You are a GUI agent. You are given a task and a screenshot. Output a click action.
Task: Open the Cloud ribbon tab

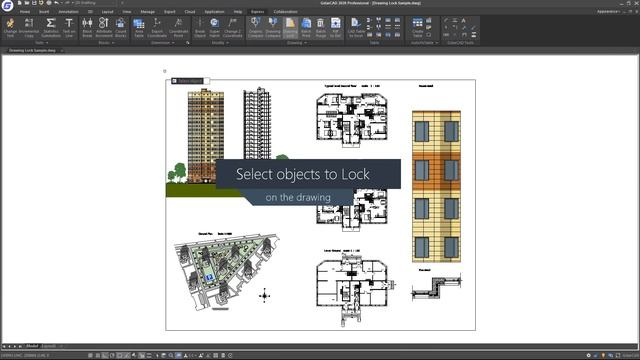190,12
